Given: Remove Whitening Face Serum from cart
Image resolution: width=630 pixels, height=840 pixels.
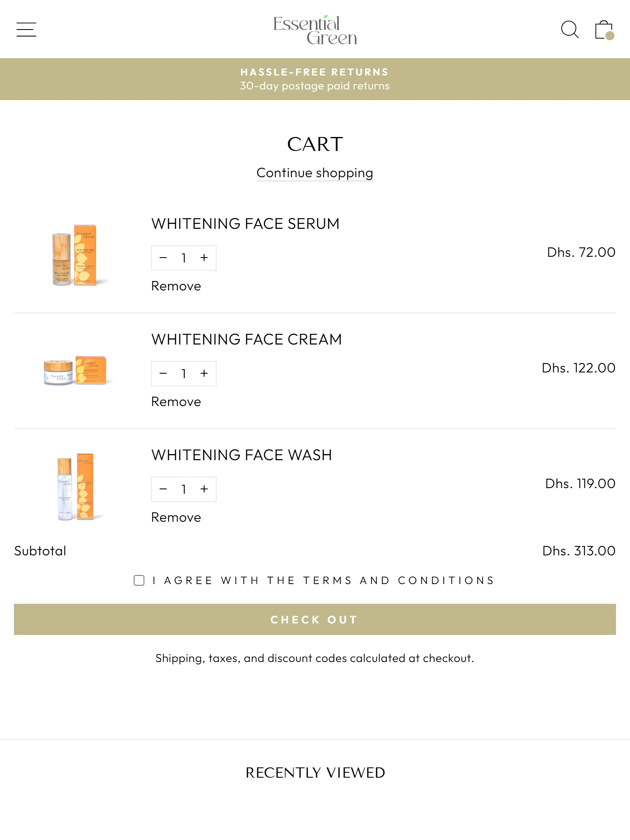Looking at the screenshot, I should 176,286.
